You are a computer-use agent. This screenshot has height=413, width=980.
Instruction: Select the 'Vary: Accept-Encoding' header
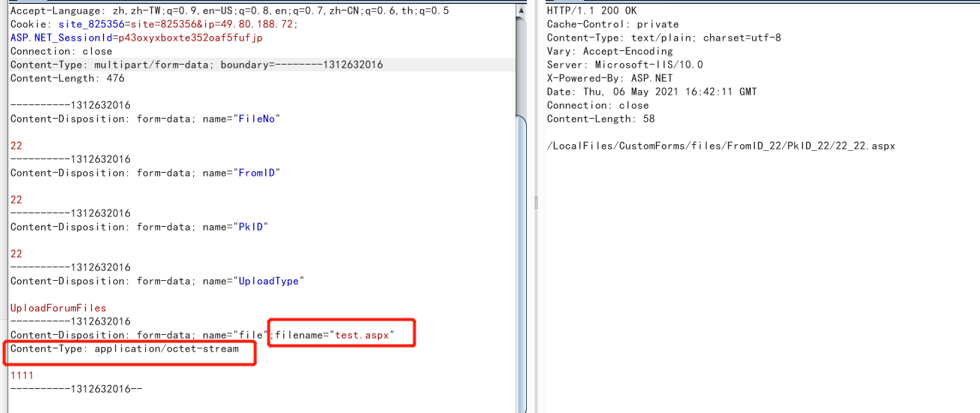610,51
